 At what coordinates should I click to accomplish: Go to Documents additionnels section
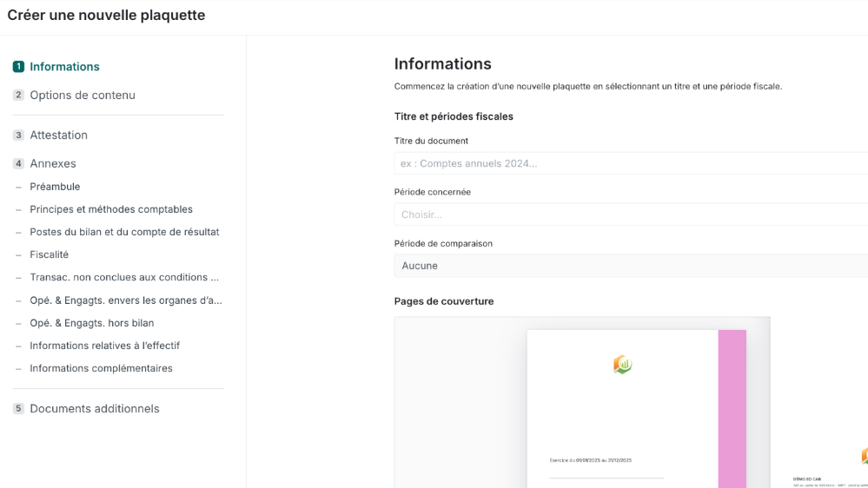coord(95,409)
